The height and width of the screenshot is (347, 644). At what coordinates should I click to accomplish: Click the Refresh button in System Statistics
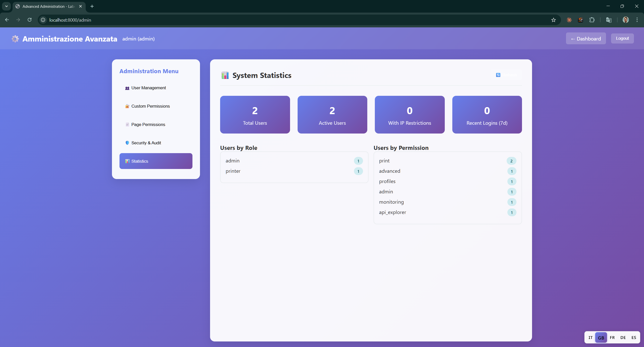click(x=506, y=75)
